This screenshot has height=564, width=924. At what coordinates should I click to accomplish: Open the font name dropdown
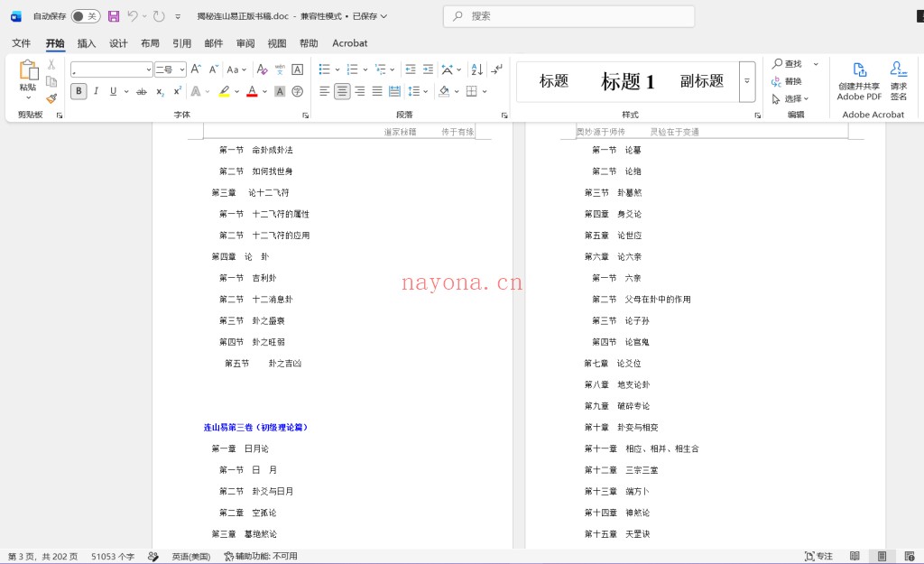pyautogui.click(x=149, y=69)
